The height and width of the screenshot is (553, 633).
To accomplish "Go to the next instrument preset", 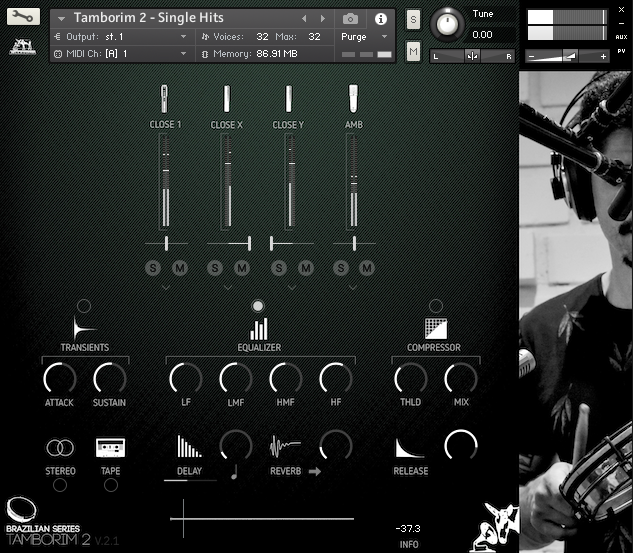I will pos(323,19).
